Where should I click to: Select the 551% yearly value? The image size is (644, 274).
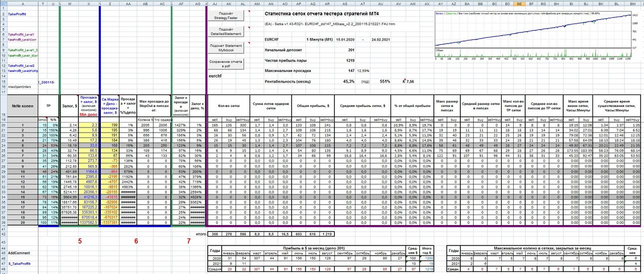click(385, 81)
